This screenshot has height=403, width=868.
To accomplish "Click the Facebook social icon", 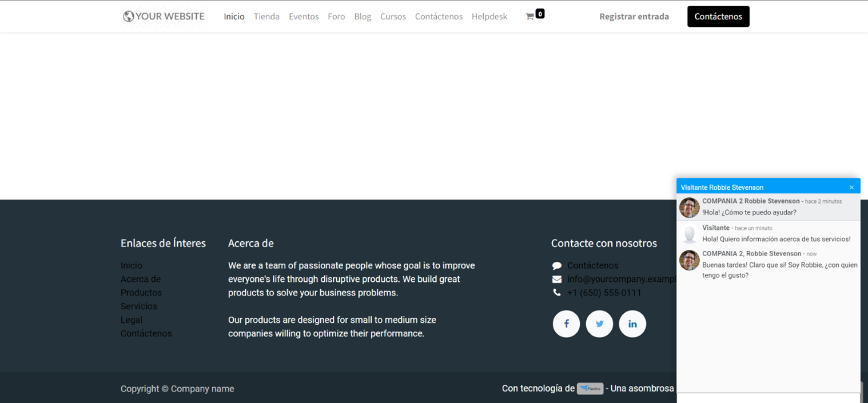I will tap(566, 324).
